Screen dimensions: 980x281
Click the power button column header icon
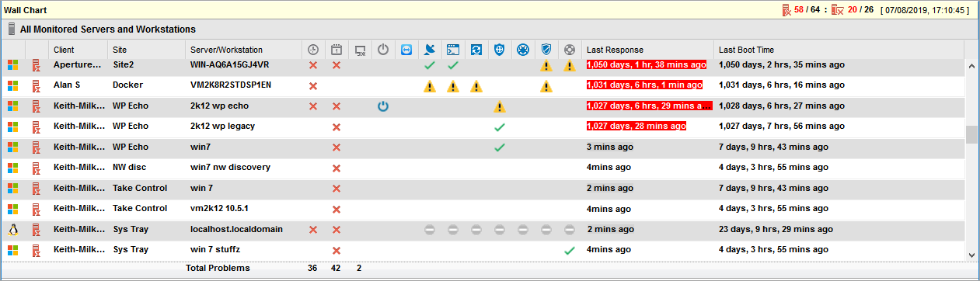383,50
